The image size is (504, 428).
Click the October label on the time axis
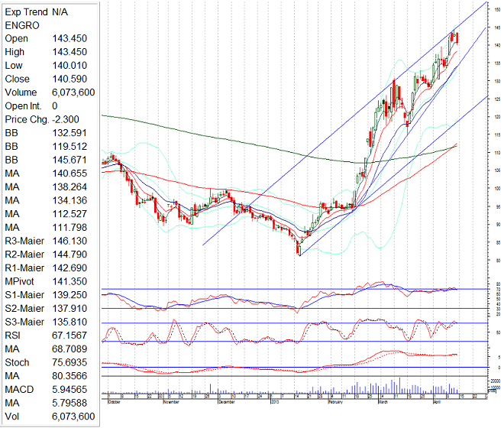115,400
